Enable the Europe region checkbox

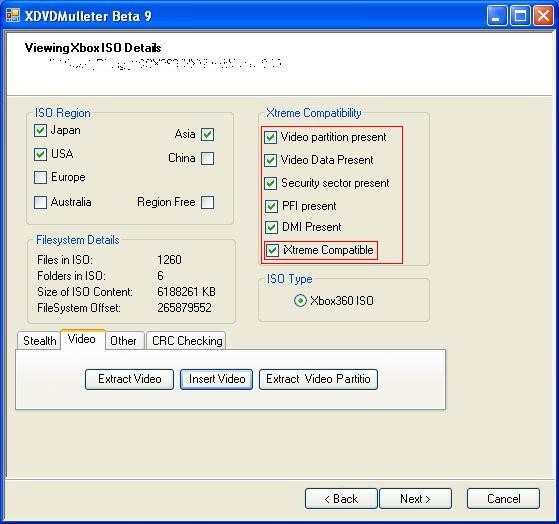pyautogui.click(x=40, y=177)
